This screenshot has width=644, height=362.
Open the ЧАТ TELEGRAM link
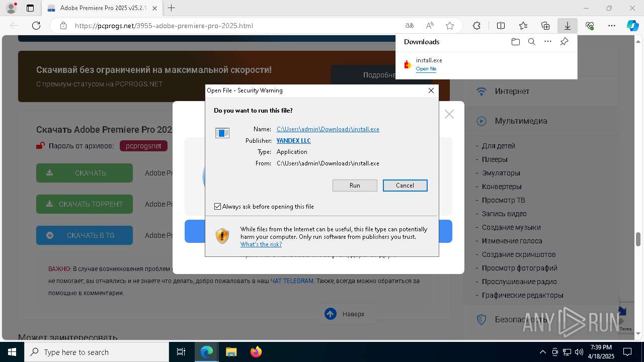[292, 281]
